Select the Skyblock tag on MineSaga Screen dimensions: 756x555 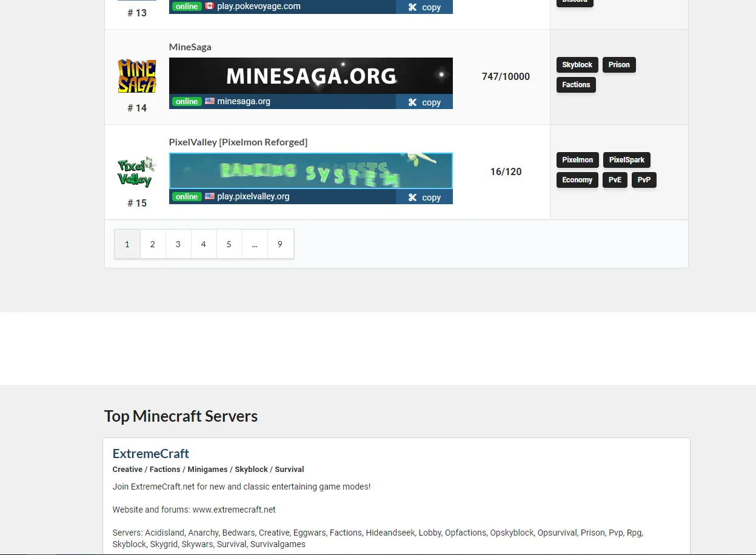point(577,65)
